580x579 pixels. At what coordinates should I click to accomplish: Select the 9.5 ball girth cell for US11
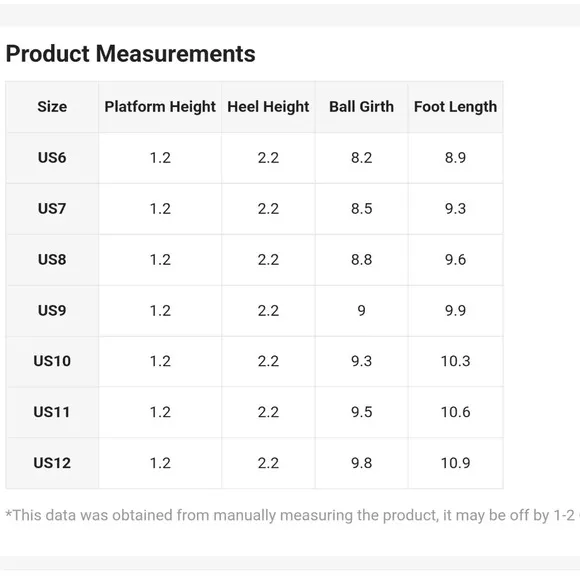tap(361, 412)
